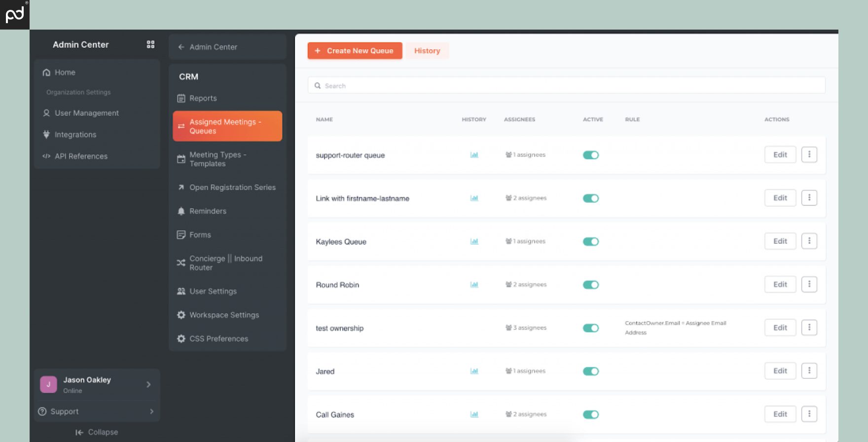Edit the Jared queue
868x442 pixels.
point(780,371)
